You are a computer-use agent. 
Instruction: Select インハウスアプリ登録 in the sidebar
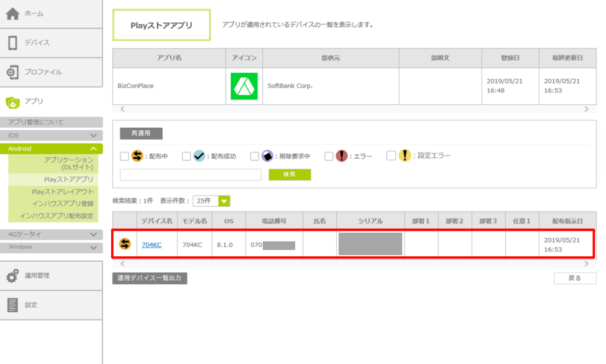point(63,204)
